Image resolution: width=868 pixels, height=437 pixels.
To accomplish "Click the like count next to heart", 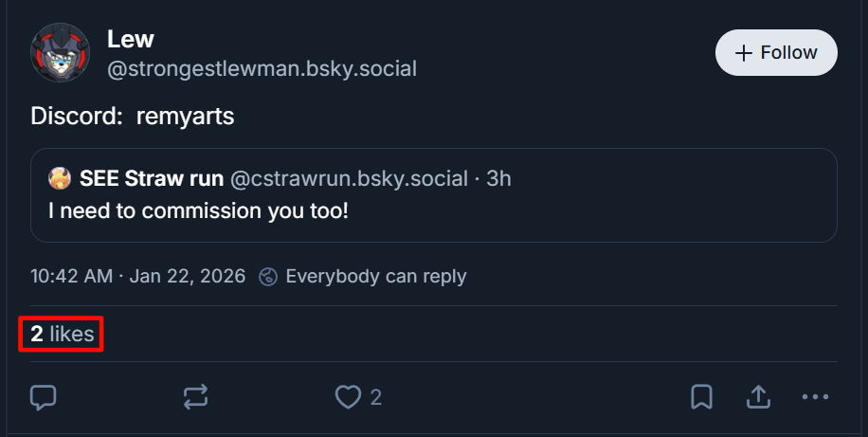I will pos(376,397).
